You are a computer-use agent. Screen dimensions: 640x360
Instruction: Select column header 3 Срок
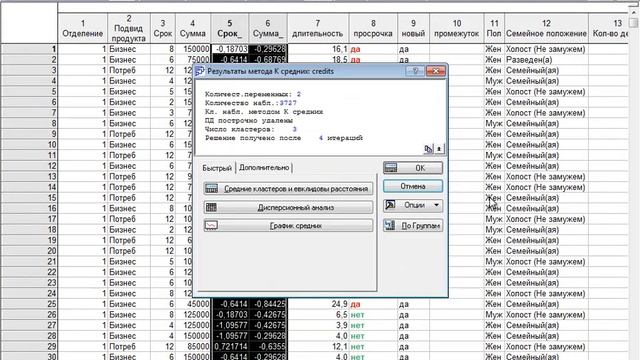point(162,29)
